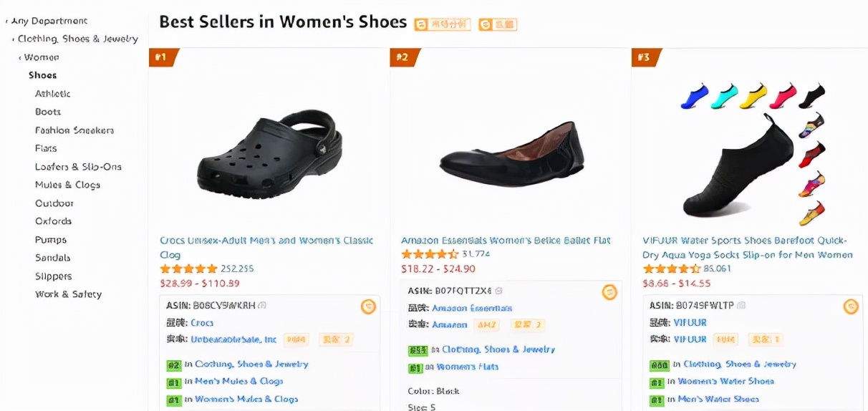Open the Fashion Sneakers subcategory
Screen dimensions: 868x411
point(74,130)
